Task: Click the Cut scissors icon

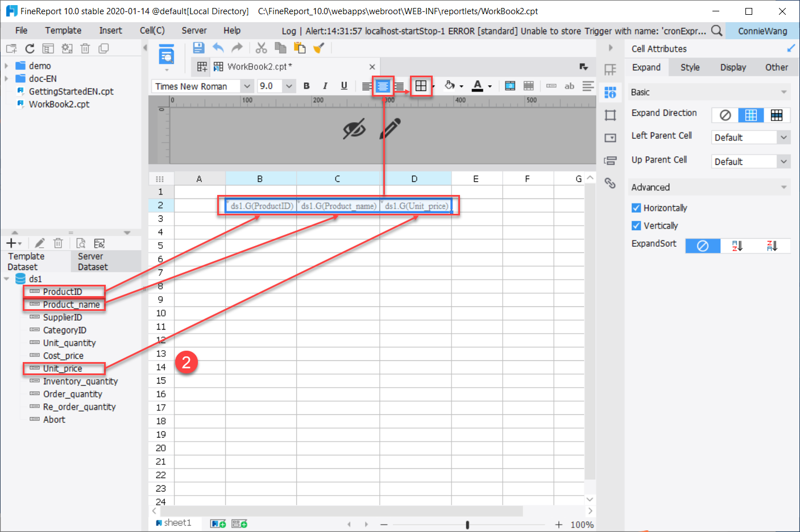Action: tap(262, 48)
